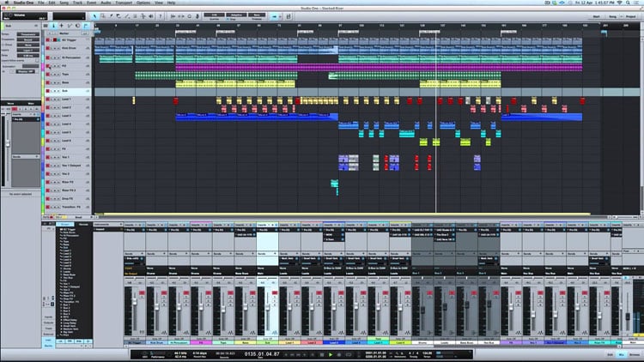
Task: Open the Adaptive snap dropdown
Action: click(x=237, y=15)
